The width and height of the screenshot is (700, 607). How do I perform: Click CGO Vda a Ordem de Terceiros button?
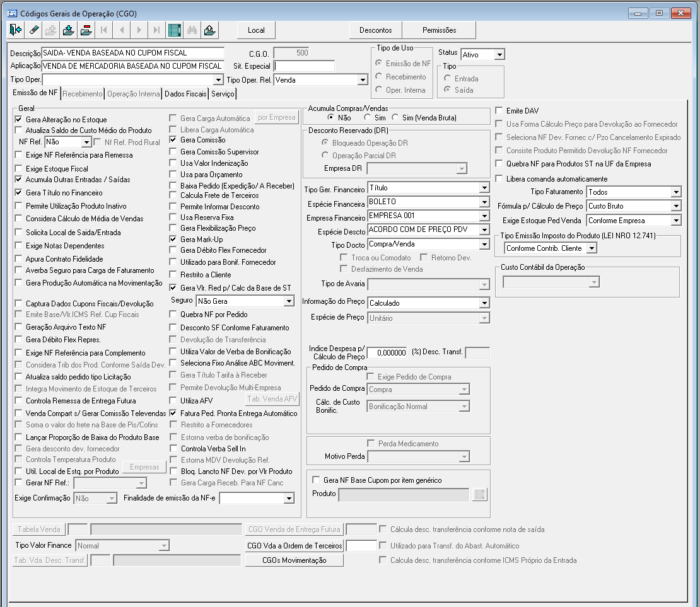pos(295,545)
